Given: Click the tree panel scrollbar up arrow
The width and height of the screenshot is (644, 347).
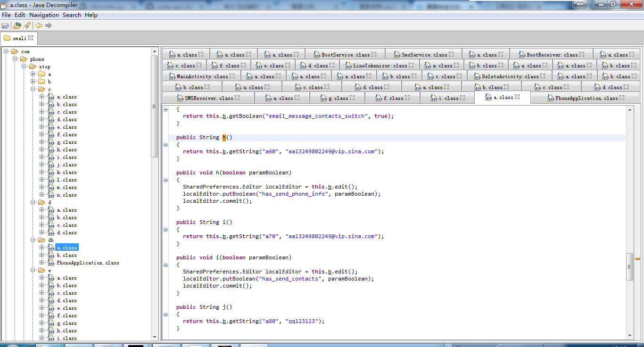Looking at the screenshot, I should coord(155,50).
